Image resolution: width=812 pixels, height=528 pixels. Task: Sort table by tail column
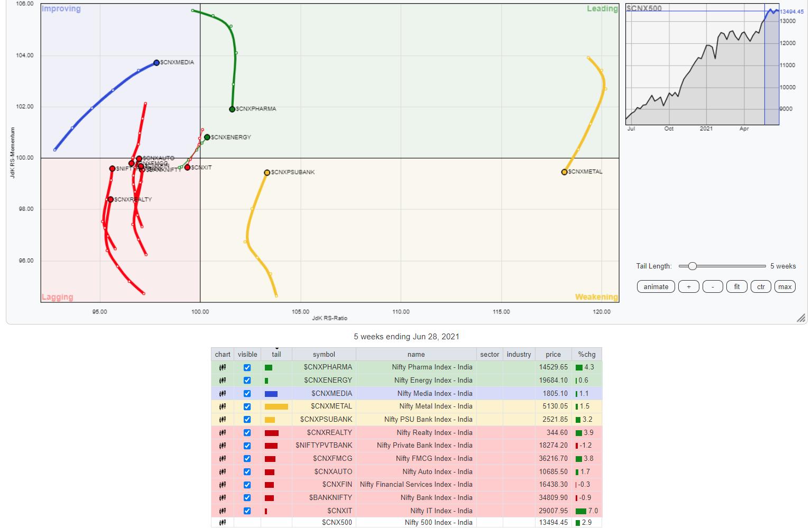pyautogui.click(x=276, y=355)
